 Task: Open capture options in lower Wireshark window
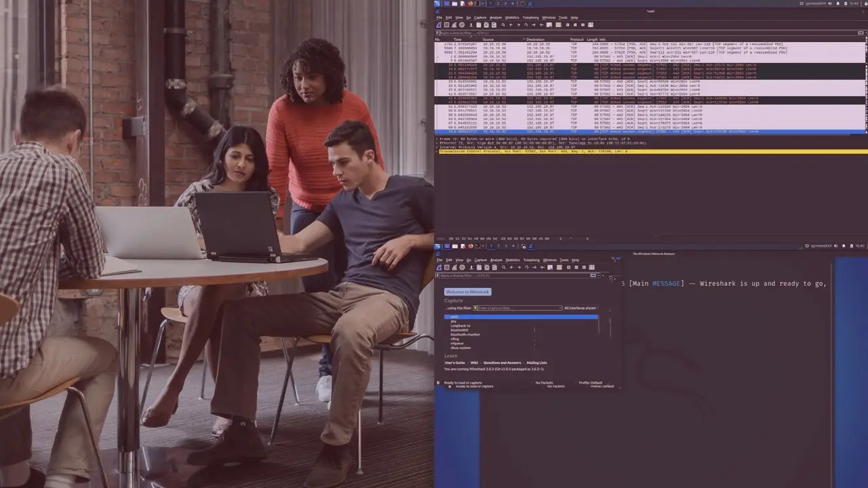[x=462, y=268]
